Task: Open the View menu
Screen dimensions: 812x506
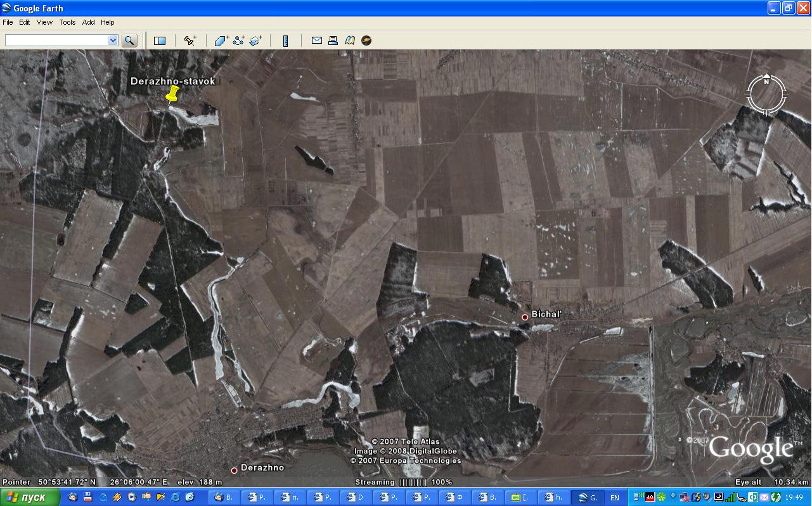Action: pyautogui.click(x=44, y=22)
